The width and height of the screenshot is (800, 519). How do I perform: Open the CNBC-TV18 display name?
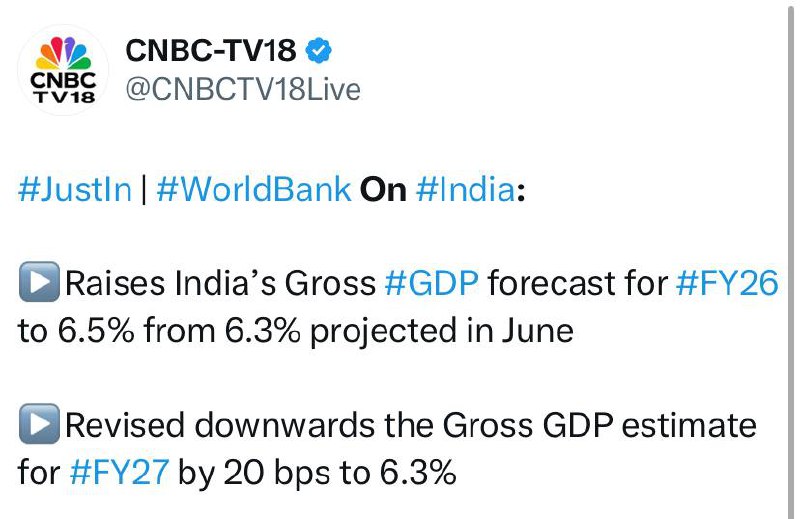pyautogui.click(x=211, y=50)
